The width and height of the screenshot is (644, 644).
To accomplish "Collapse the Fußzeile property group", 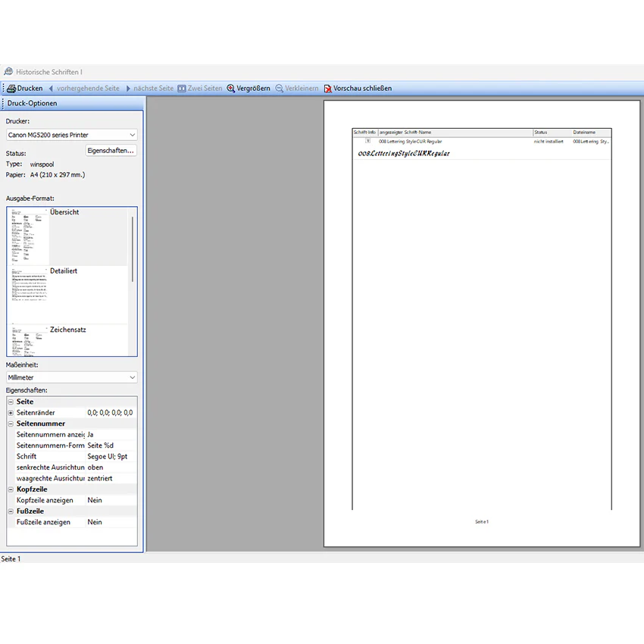I will click(x=11, y=511).
